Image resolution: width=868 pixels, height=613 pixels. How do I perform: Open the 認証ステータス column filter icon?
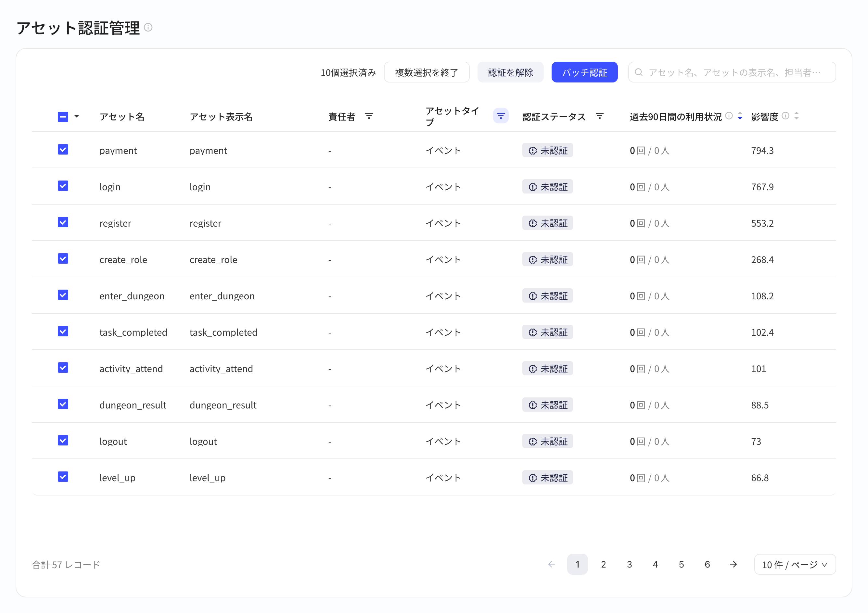point(600,116)
